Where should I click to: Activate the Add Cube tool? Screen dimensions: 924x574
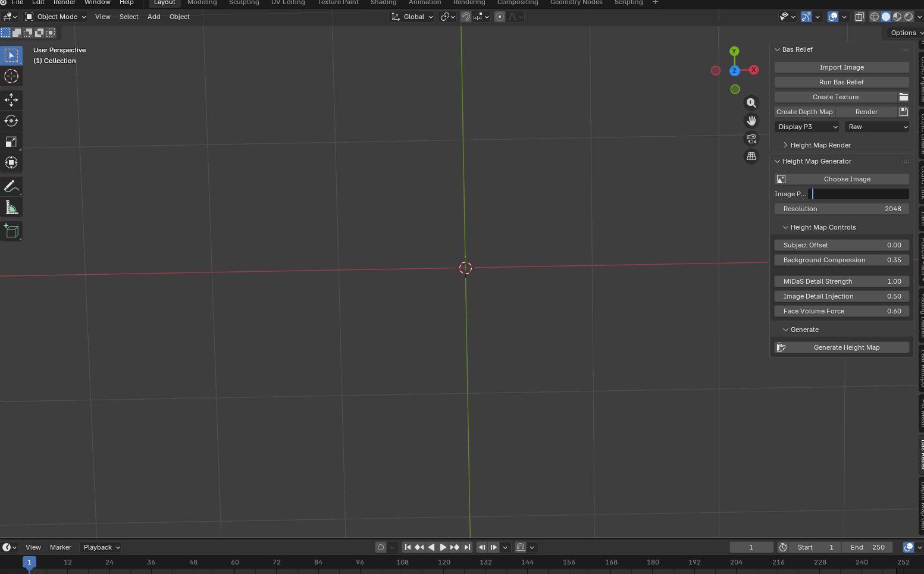coord(11,231)
